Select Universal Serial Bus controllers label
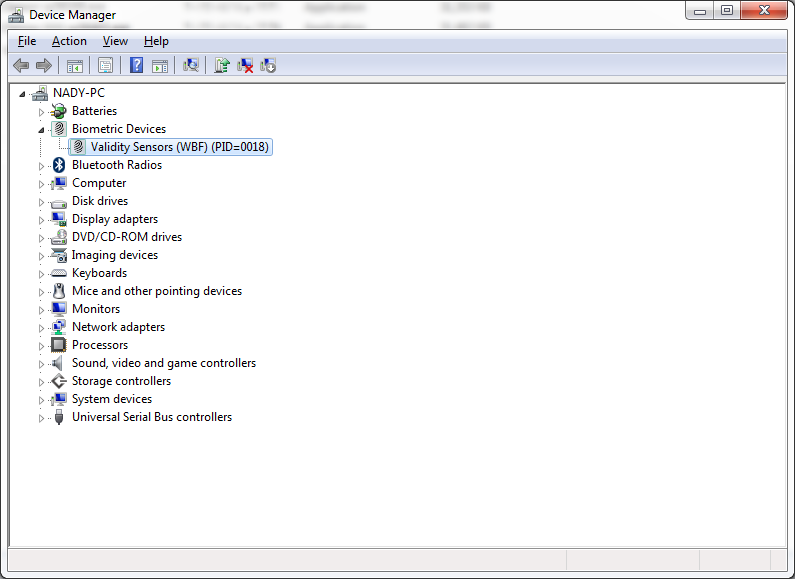The height and width of the screenshot is (579, 795). click(152, 417)
